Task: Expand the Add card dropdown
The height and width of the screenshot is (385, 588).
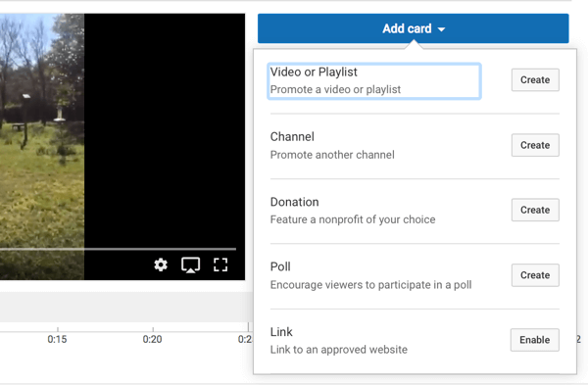Action: 413,28
